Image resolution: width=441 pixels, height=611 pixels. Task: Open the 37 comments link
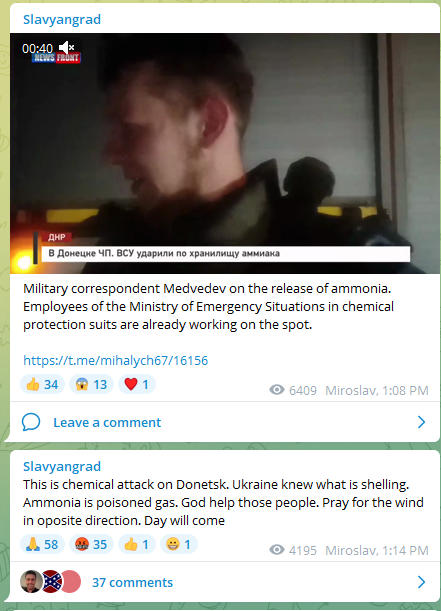click(132, 583)
